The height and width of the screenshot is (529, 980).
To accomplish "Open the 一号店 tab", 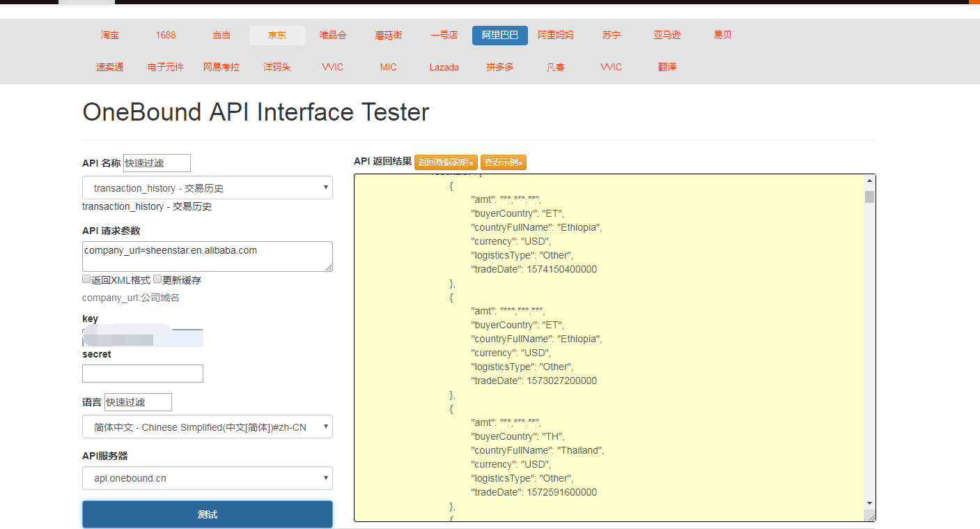I will pyautogui.click(x=444, y=35).
